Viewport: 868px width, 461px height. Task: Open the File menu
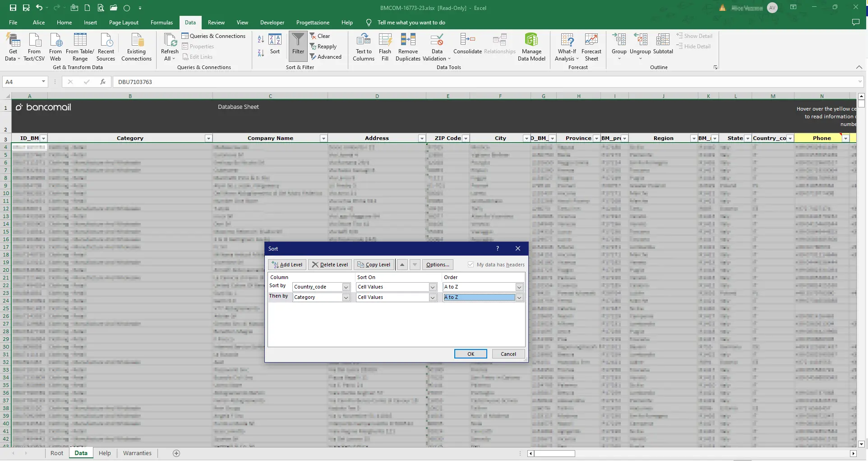tap(13, 23)
